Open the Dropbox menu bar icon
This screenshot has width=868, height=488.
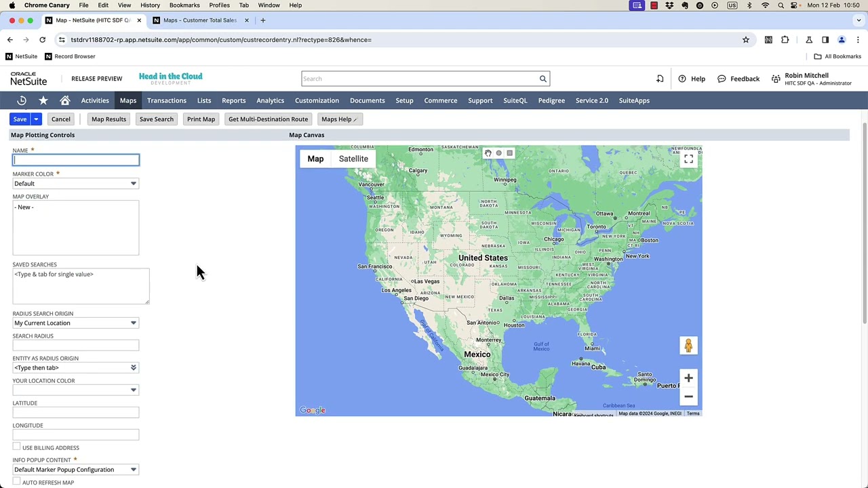coord(669,5)
